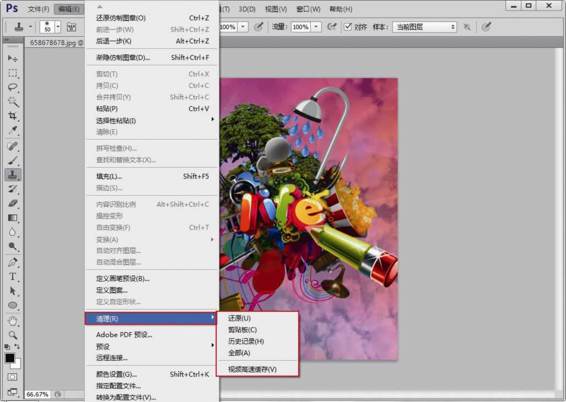Toggle ignore adjustment layers icon

pyautogui.click(x=467, y=27)
